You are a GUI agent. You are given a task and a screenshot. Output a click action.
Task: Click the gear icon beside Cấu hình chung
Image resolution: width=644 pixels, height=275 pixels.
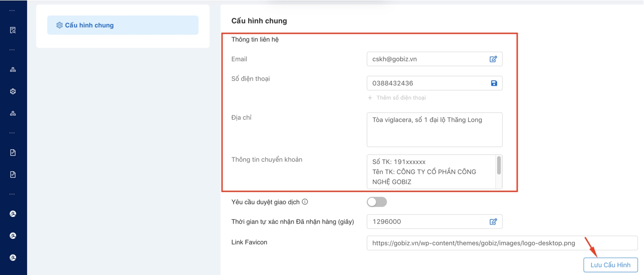[59, 25]
